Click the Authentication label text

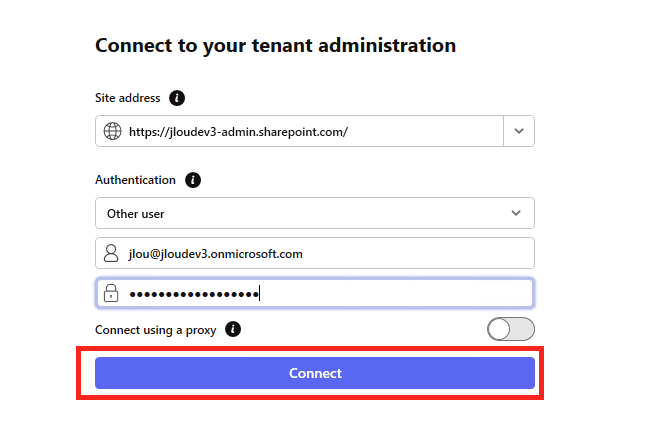pyautogui.click(x=135, y=180)
